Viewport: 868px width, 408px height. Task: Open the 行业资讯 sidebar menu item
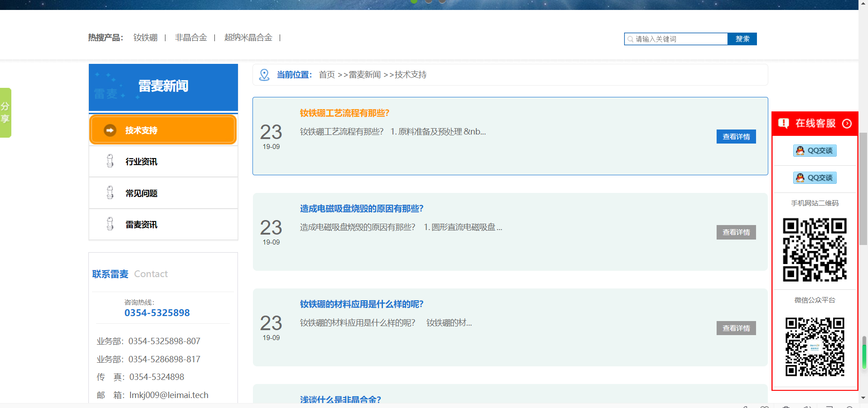(x=163, y=161)
